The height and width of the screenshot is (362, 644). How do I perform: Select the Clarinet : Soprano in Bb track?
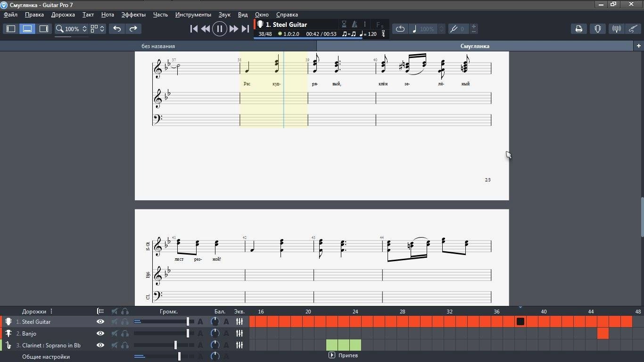(51, 345)
